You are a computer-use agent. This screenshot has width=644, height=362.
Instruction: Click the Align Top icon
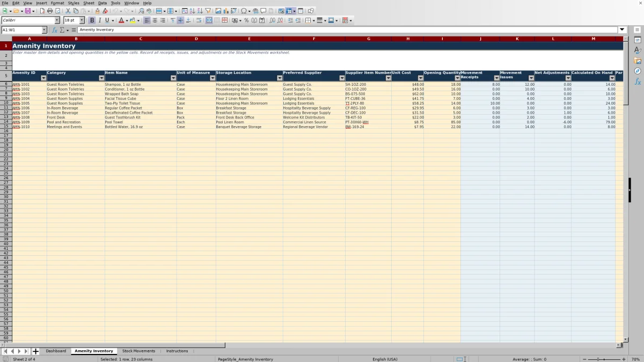[173, 20]
